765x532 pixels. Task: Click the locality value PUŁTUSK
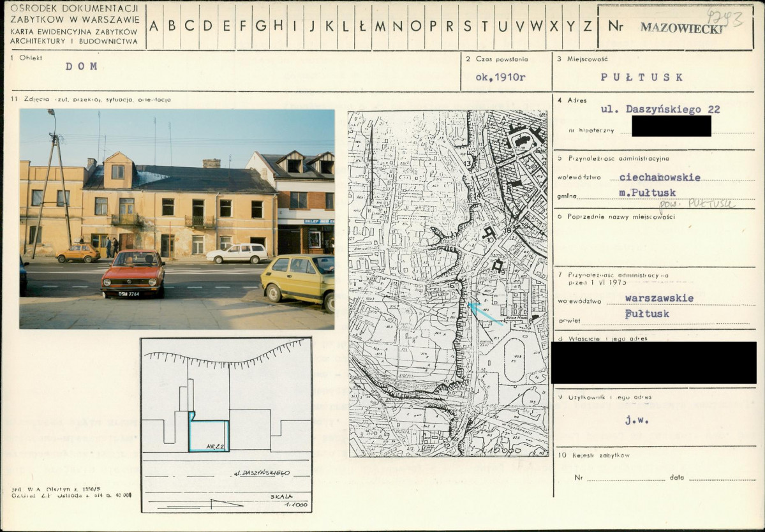pyautogui.click(x=642, y=77)
